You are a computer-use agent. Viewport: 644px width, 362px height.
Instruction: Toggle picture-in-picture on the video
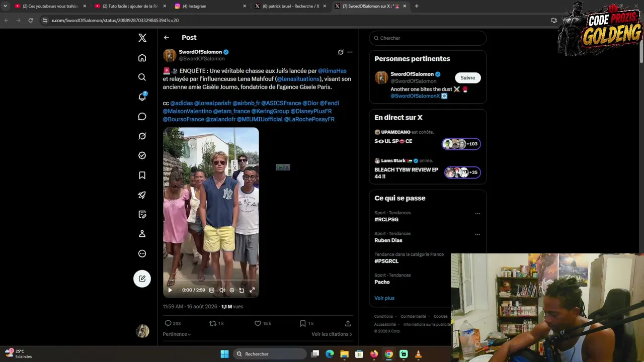(242, 290)
